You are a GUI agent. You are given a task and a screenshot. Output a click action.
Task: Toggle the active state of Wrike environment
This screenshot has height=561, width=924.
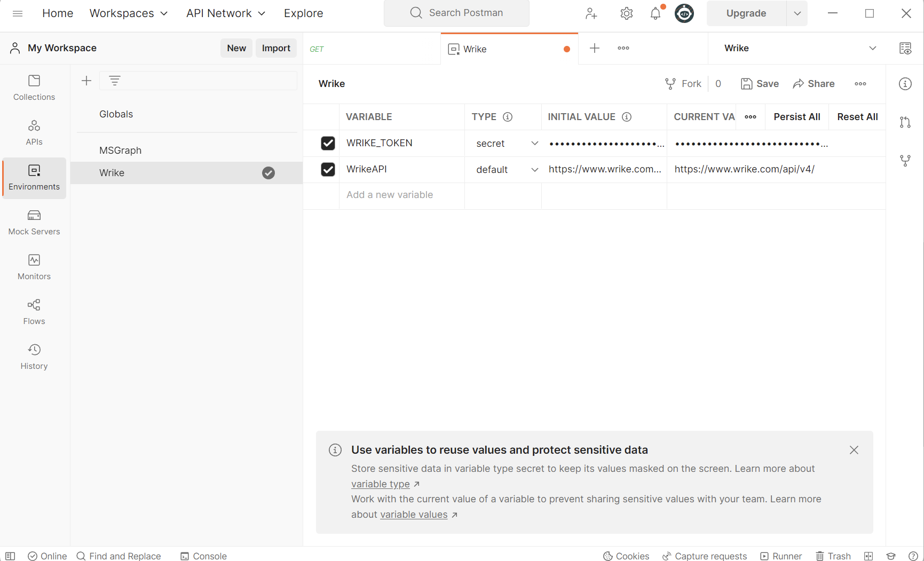[x=268, y=173]
